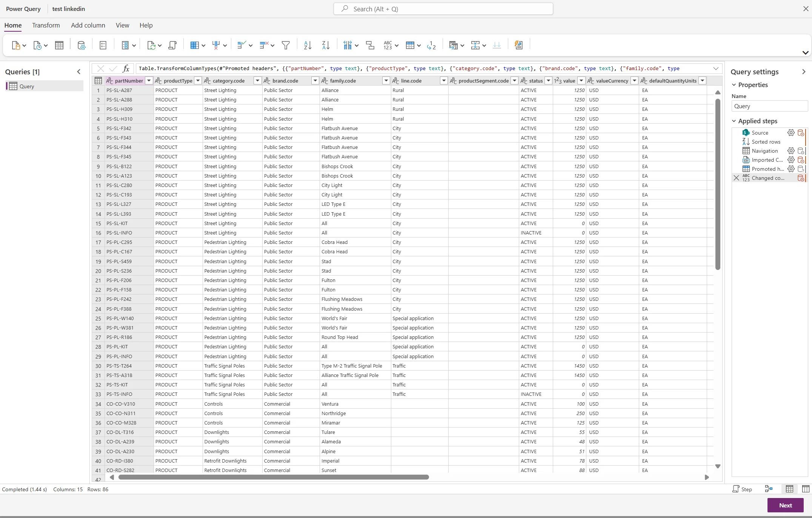Screen dimensions: 812x518
Task: Collapse the Applied steps section
Action: coord(734,121)
